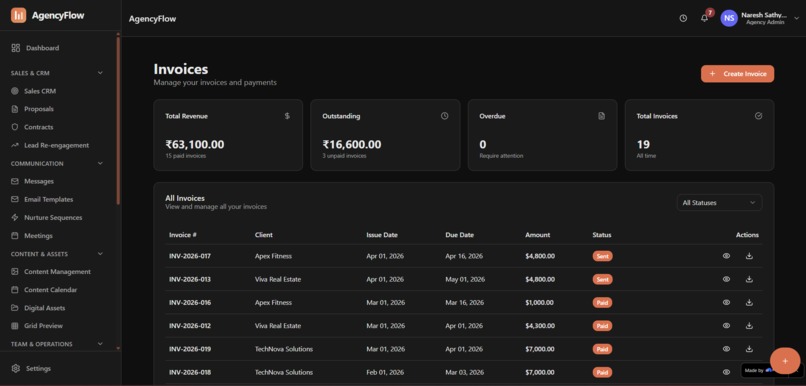Download invoice INV-2026-012
The width and height of the screenshot is (806, 386).
pyautogui.click(x=749, y=325)
